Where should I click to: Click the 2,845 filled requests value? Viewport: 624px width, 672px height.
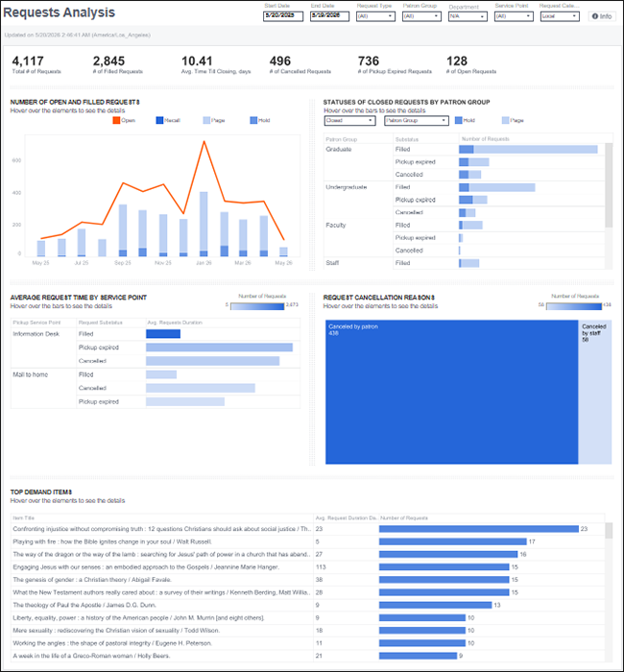tap(108, 60)
